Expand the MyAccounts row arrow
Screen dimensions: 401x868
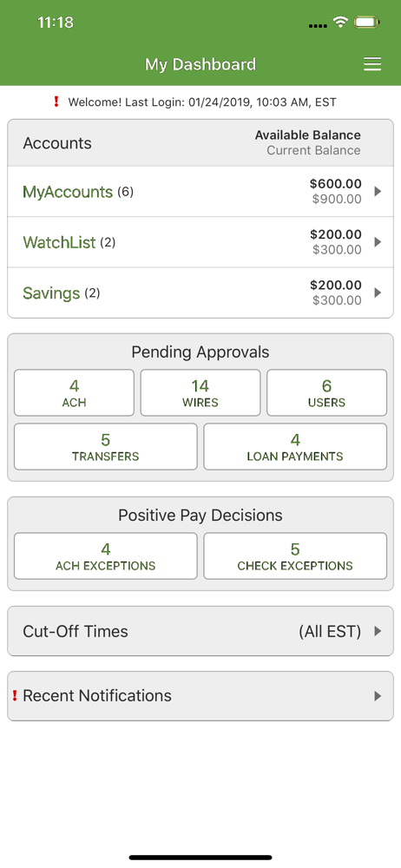pos(378,192)
